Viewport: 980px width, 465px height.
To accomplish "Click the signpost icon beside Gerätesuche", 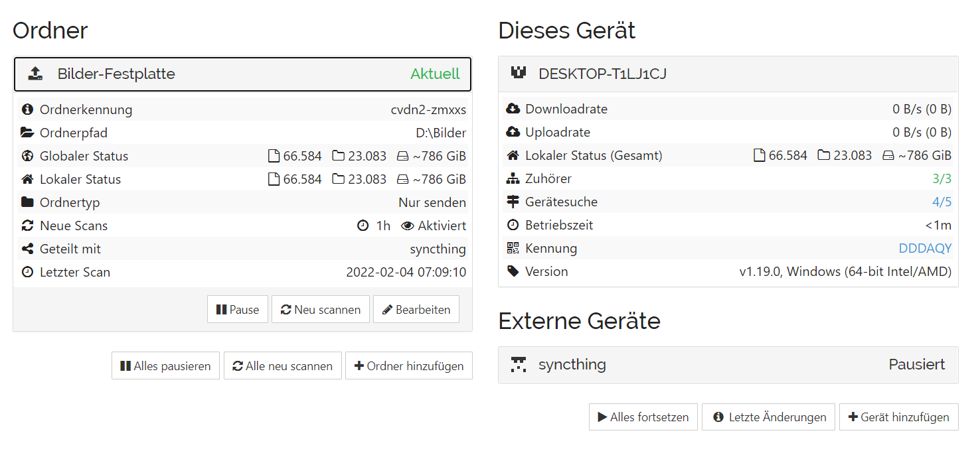I will tap(513, 202).
